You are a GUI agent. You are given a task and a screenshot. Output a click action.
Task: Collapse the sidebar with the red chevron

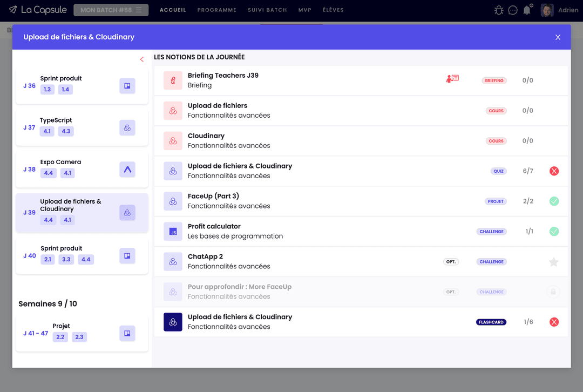(141, 59)
